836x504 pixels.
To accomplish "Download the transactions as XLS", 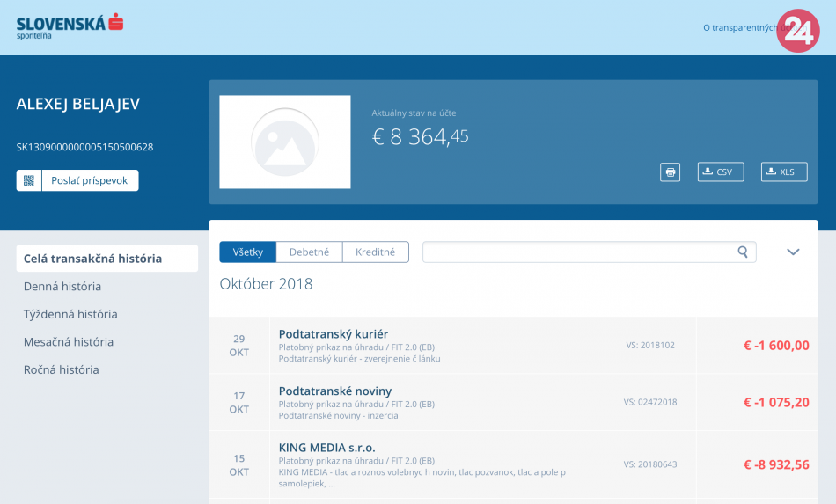I will click(x=783, y=172).
